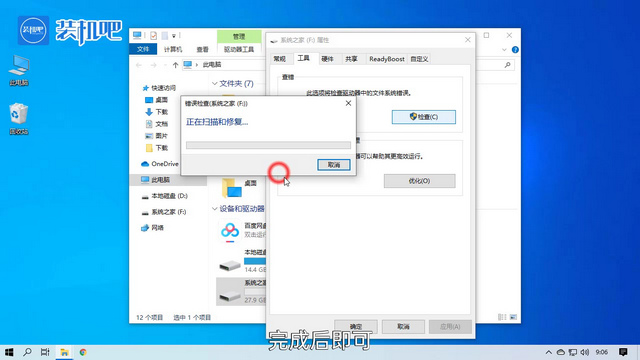The image size is (640, 360).
Task: Click Explorer forward arrow
Action: 153,65
